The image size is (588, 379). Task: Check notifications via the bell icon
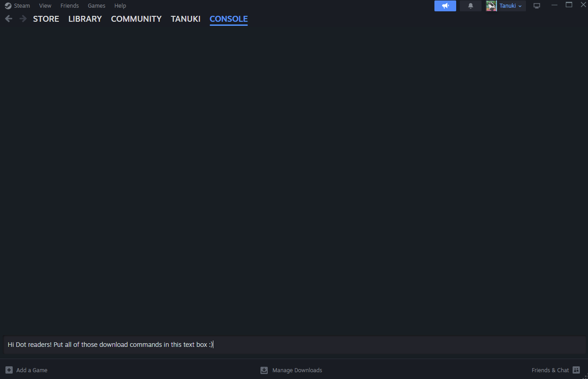pos(470,5)
